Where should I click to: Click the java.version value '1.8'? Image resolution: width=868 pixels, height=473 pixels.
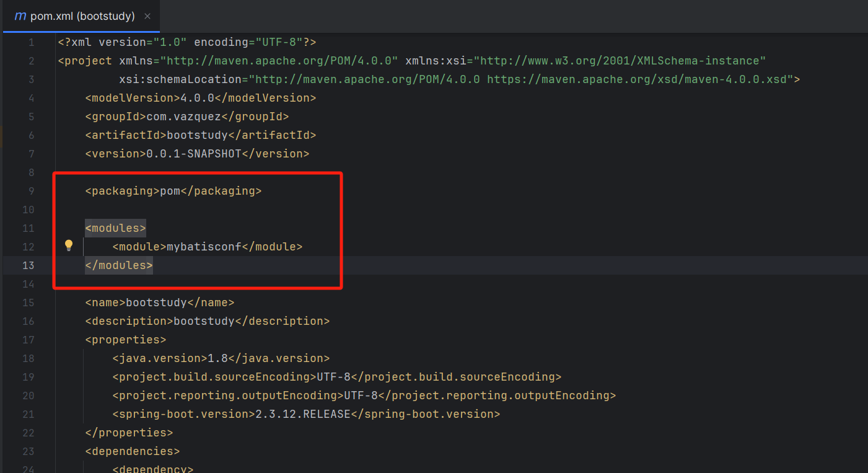pyautogui.click(x=217, y=358)
